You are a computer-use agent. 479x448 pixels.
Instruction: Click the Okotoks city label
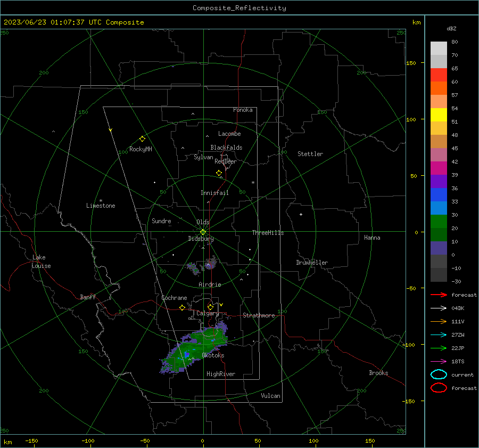(x=213, y=355)
